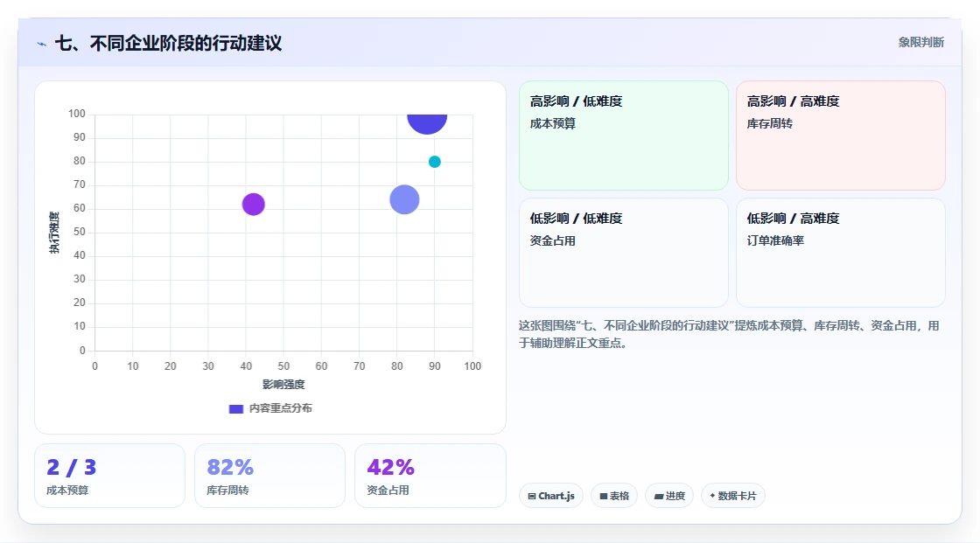Image resolution: width=980 pixels, height=543 pixels.
Task: Click the purple bubble on the chart
Action: (253, 204)
